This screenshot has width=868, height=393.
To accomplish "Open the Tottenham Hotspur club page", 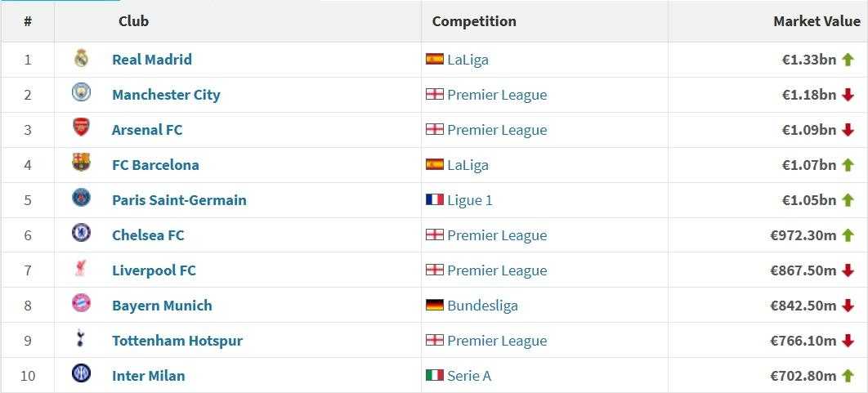I will [177, 341].
